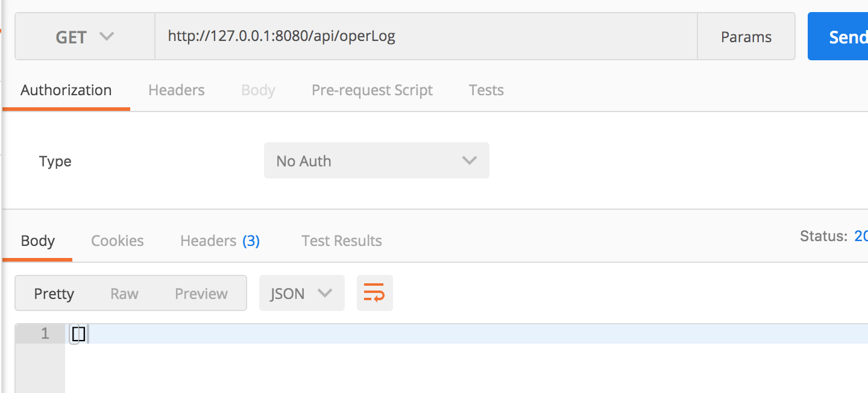Open the GET method dropdown
Image resolution: width=868 pixels, height=393 pixels.
84,37
